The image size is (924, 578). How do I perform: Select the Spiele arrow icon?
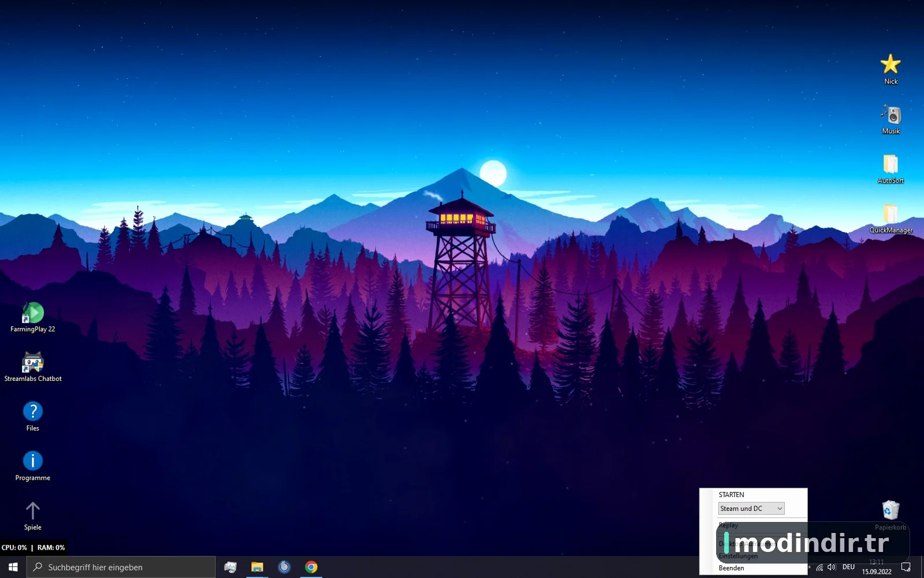[33, 516]
